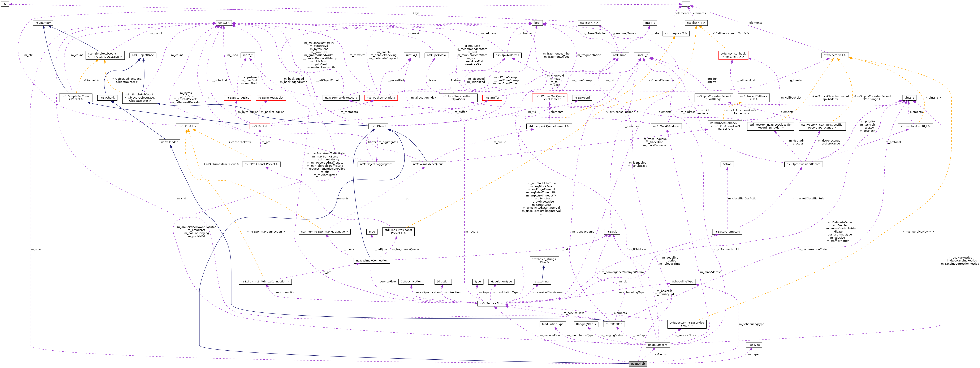Click the red-bordered ns3::Packet node
The width and height of the screenshot is (980, 368).
coord(259,126)
